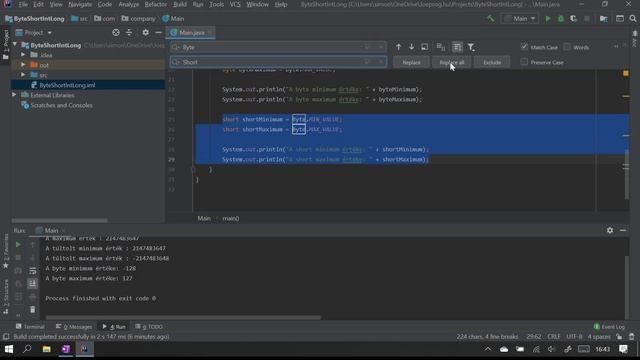640x360 pixels.
Task: Open the Project Structure icon
Action: click(x=603, y=19)
